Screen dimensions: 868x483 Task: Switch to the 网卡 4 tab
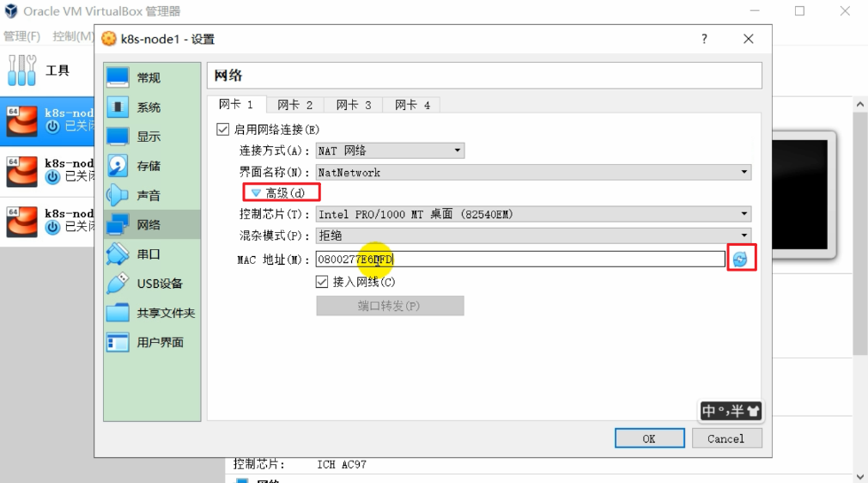click(x=412, y=105)
